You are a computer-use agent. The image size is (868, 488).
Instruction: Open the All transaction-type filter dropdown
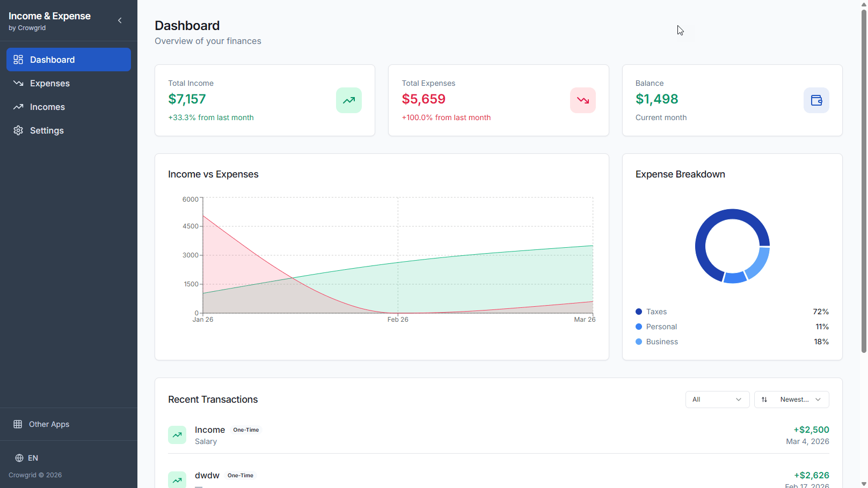point(717,399)
